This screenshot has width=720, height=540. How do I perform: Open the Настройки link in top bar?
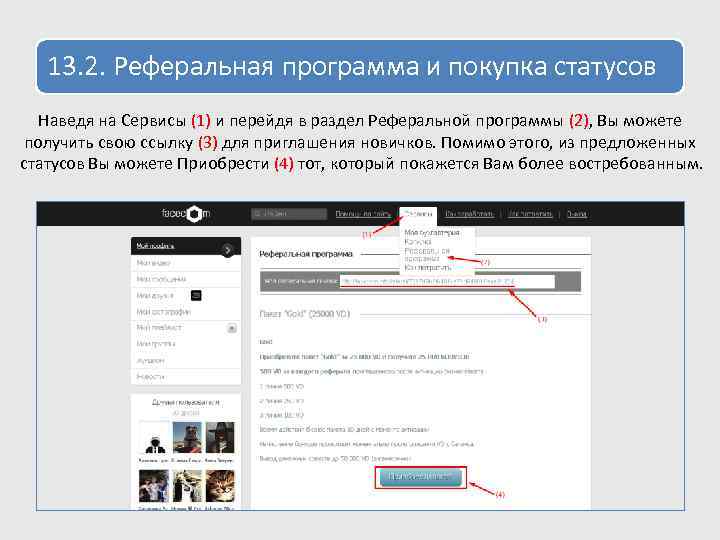coord(530,214)
